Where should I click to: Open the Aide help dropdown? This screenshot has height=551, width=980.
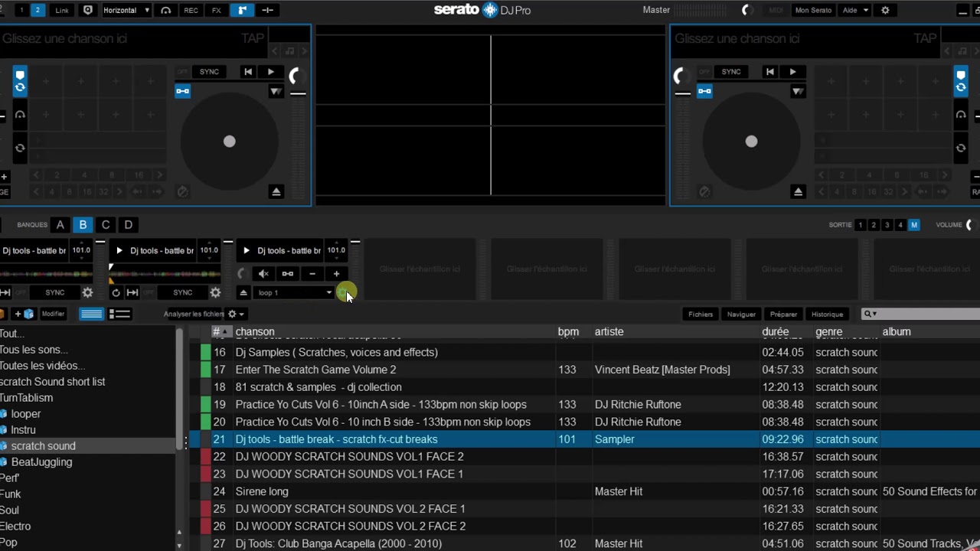tap(855, 10)
